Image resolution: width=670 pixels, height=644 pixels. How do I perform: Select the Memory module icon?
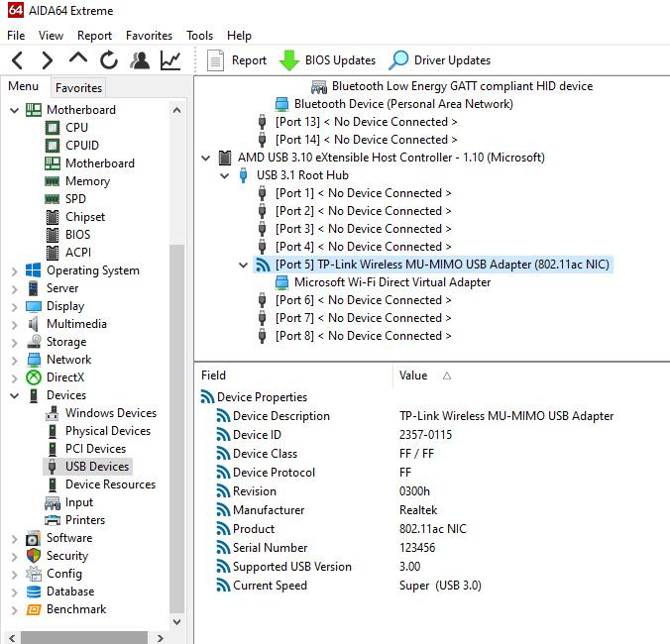[x=53, y=181]
